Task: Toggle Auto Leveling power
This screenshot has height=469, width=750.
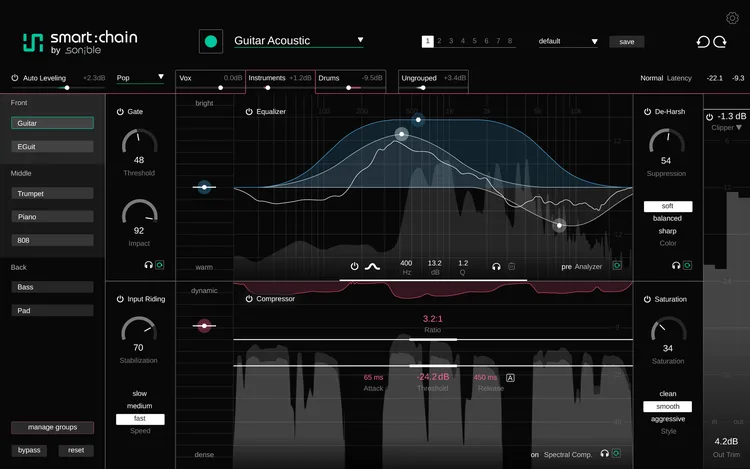Action: (x=15, y=77)
